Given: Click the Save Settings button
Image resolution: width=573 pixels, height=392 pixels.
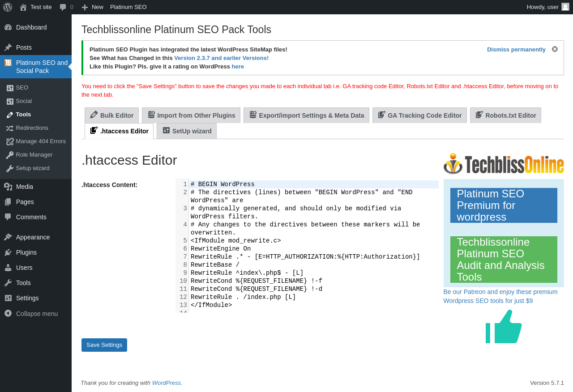Looking at the screenshot, I should [x=104, y=345].
